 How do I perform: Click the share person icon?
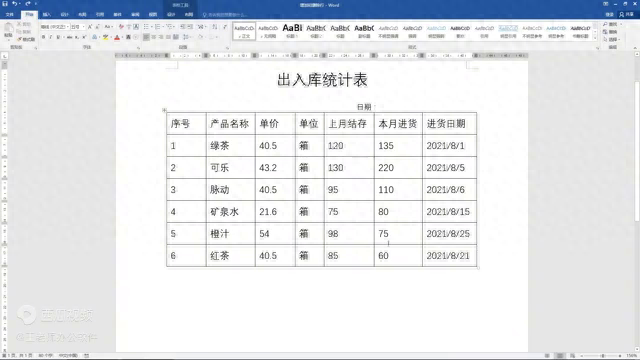pos(622,14)
